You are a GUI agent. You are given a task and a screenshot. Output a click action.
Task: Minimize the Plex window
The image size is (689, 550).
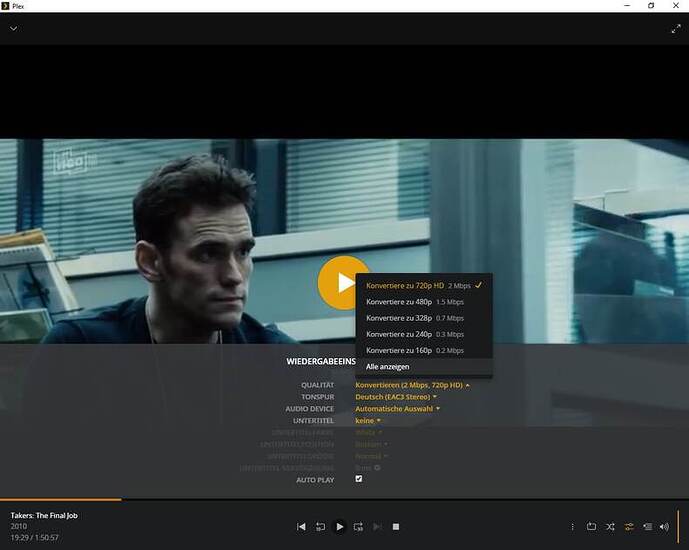coord(627,6)
